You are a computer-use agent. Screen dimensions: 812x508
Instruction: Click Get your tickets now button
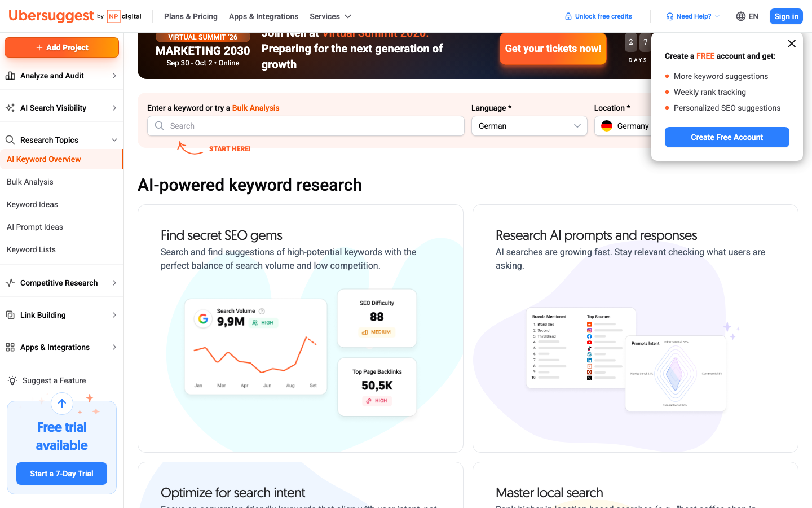pyautogui.click(x=553, y=49)
